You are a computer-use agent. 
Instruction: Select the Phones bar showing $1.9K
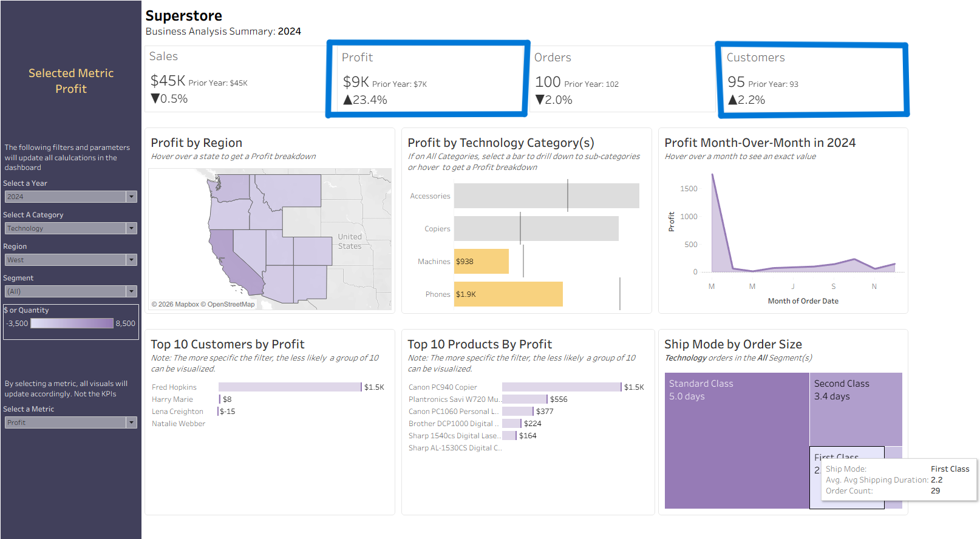pyautogui.click(x=508, y=294)
